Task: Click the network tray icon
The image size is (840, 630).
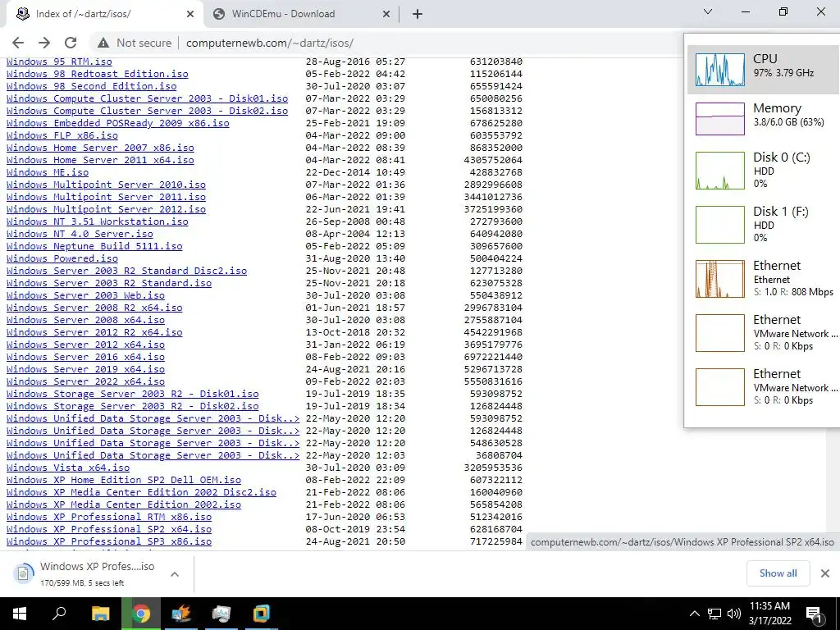Action: (714, 614)
